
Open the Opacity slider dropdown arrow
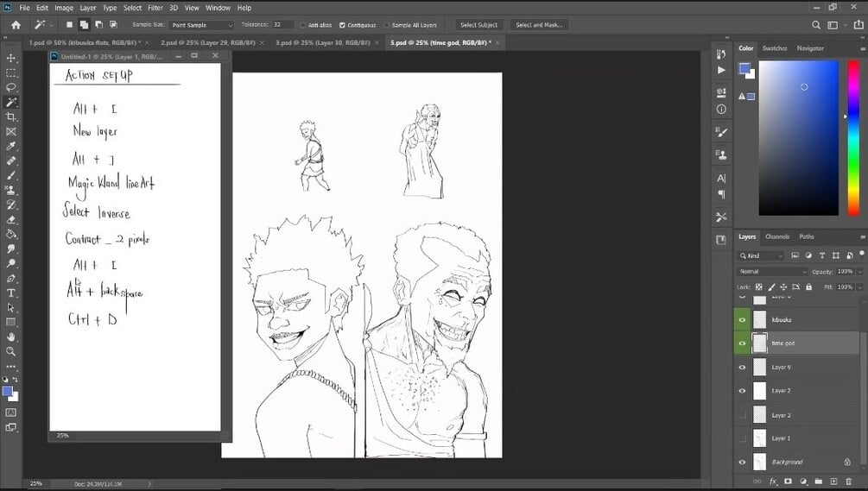coord(859,272)
